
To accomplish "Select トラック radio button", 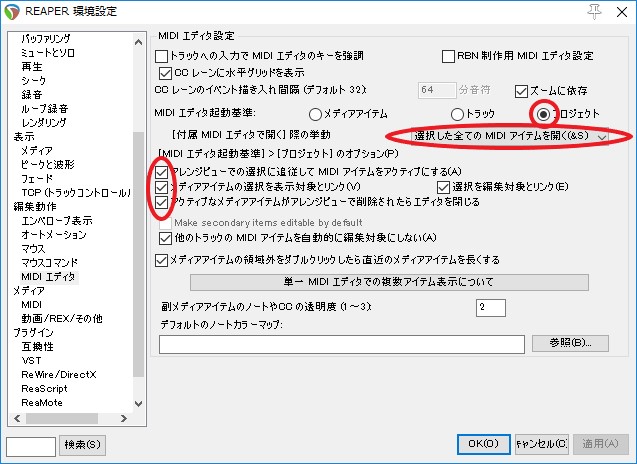I will tap(457, 115).
